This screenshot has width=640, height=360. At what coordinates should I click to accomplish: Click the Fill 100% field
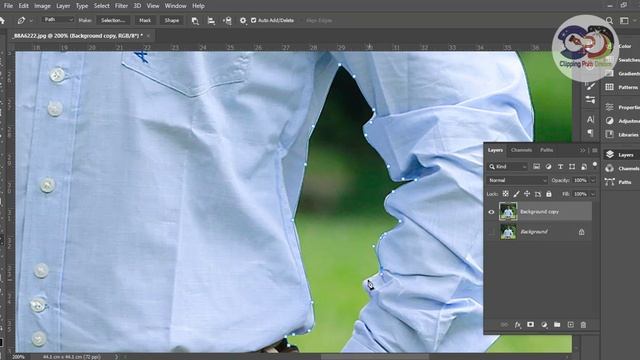pos(580,194)
